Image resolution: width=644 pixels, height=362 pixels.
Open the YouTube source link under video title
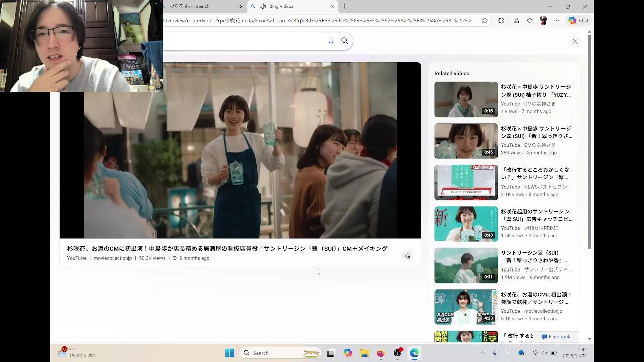(x=77, y=258)
